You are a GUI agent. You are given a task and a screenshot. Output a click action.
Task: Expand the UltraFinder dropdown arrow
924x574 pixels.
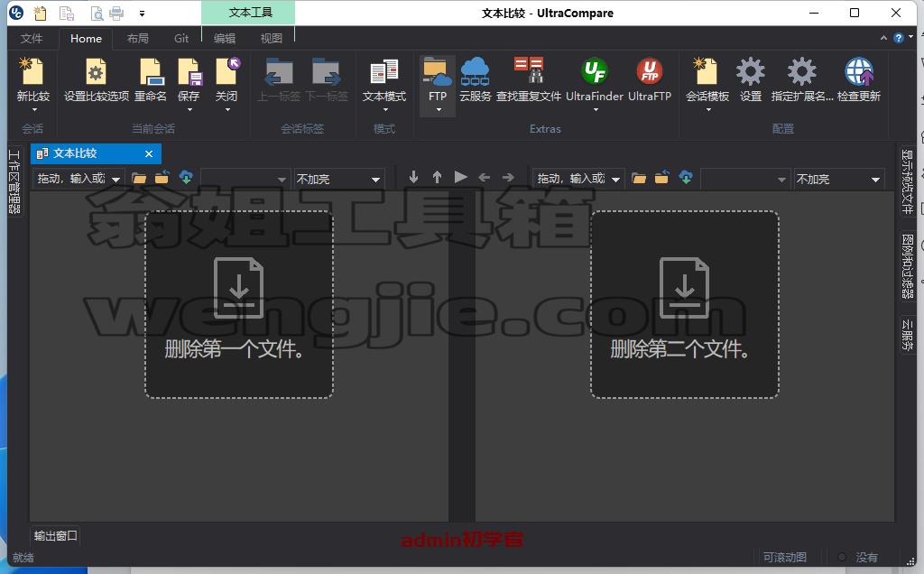596,109
